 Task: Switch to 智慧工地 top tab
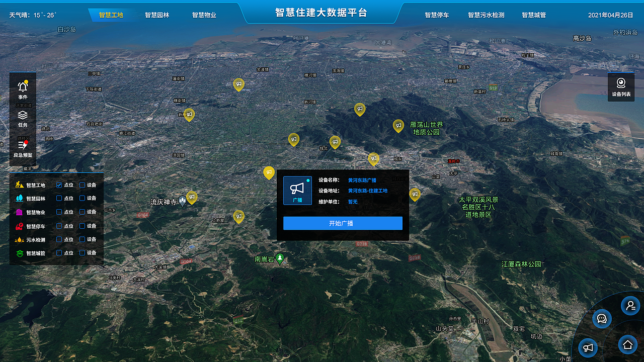pyautogui.click(x=111, y=15)
